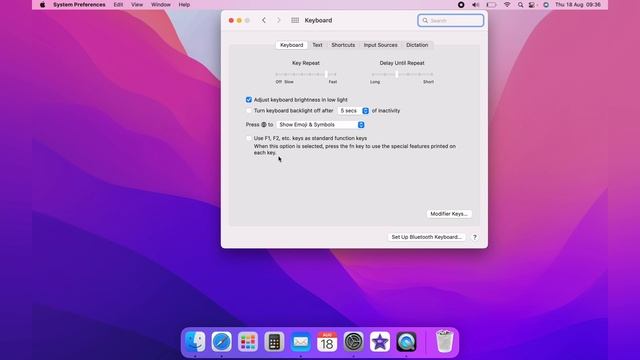This screenshot has width=640, height=360.
Task: Click the Search field in Keyboard window
Action: coord(451,20)
